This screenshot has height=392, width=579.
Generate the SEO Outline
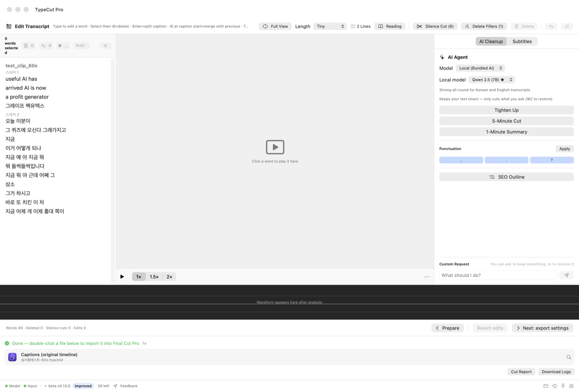(506, 177)
